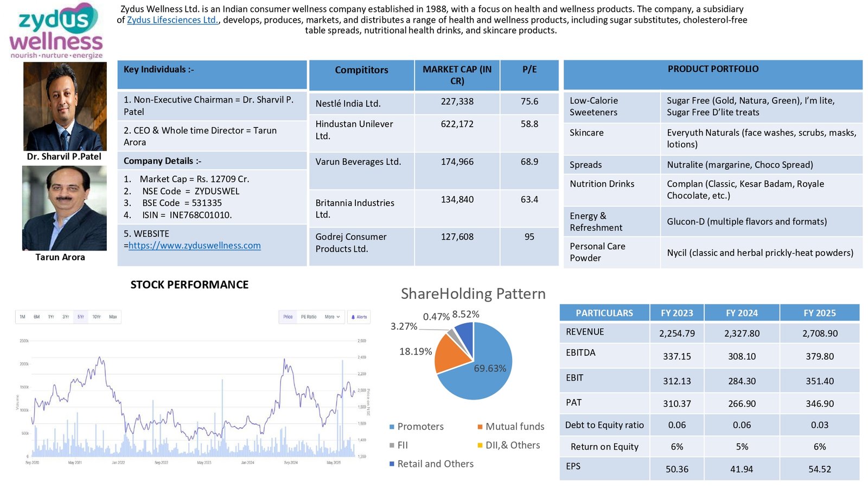Select the 6M chart range
Viewport: 868px width, 488px height.
(x=37, y=317)
